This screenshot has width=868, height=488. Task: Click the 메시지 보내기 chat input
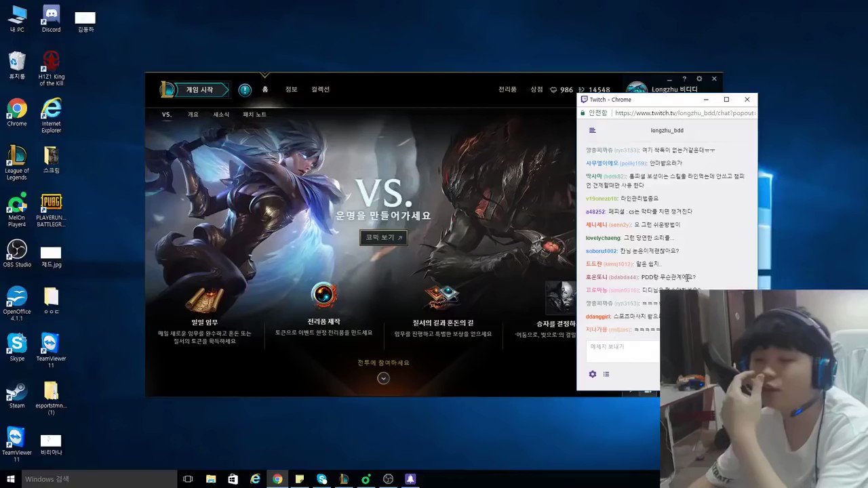tap(623, 350)
